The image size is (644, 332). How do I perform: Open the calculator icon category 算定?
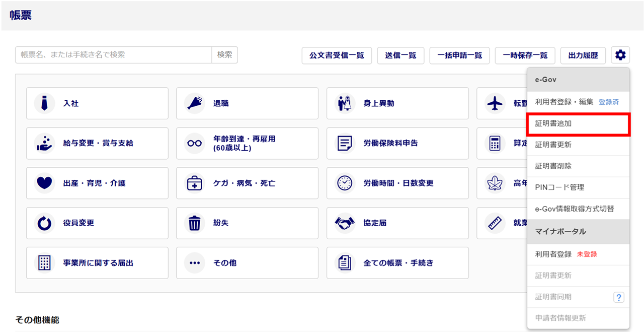coord(502,143)
